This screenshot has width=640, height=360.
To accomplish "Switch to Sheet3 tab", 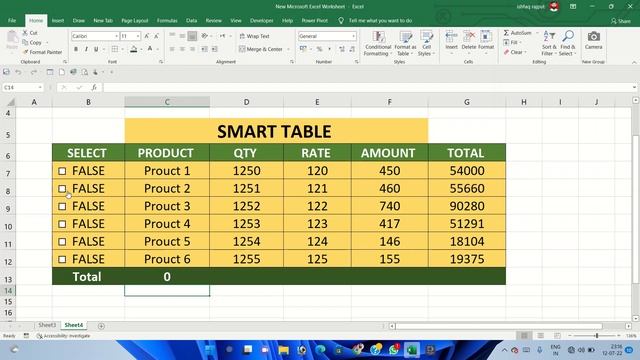I will (47, 325).
